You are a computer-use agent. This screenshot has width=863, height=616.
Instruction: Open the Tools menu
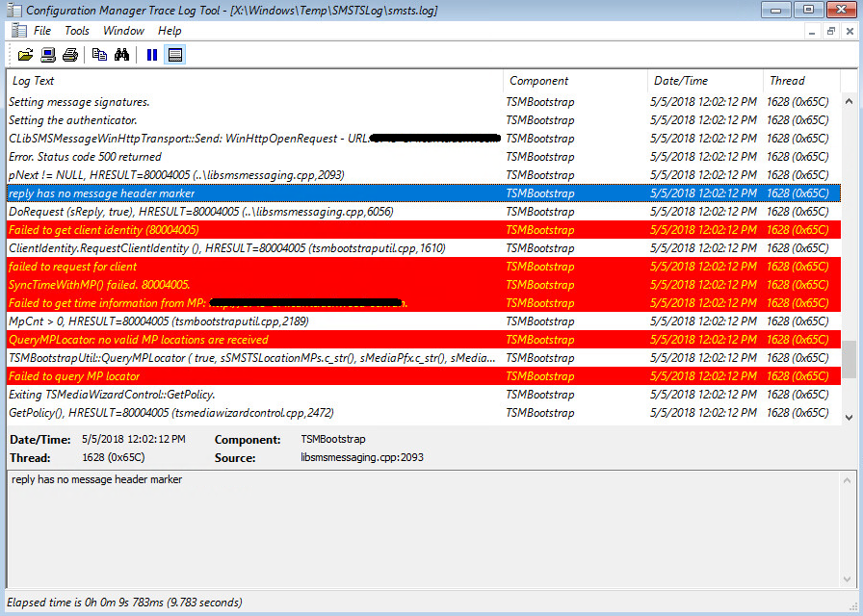click(x=76, y=31)
